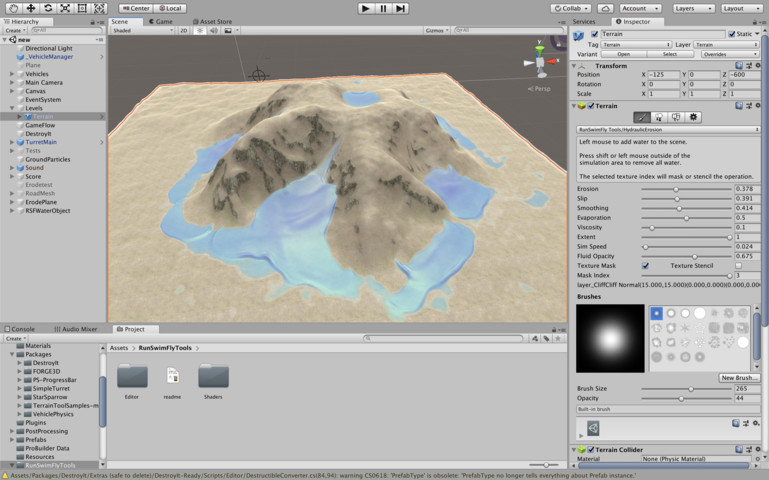The image size is (769, 480).
Task: Toggle Terrain object active checkbox
Action: point(594,34)
